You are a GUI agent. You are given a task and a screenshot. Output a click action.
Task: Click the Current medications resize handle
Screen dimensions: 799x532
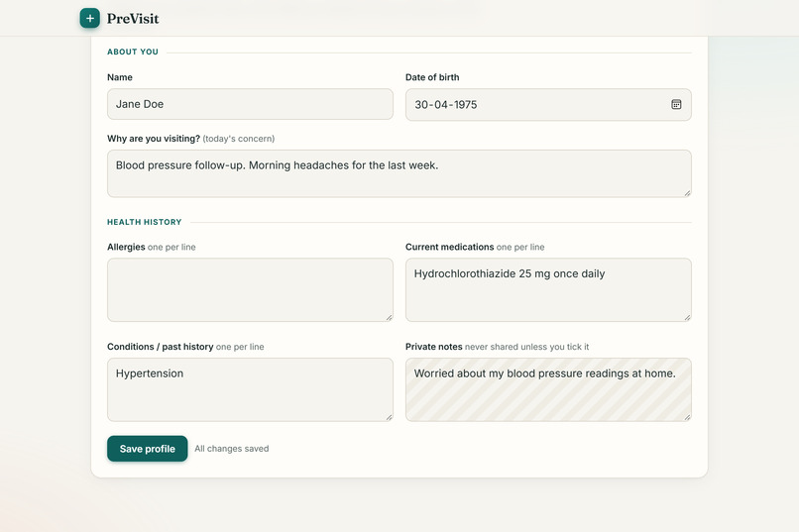point(687,317)
